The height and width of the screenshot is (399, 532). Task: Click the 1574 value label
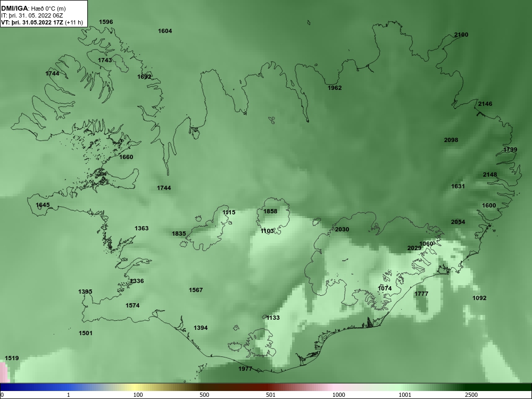132,305
